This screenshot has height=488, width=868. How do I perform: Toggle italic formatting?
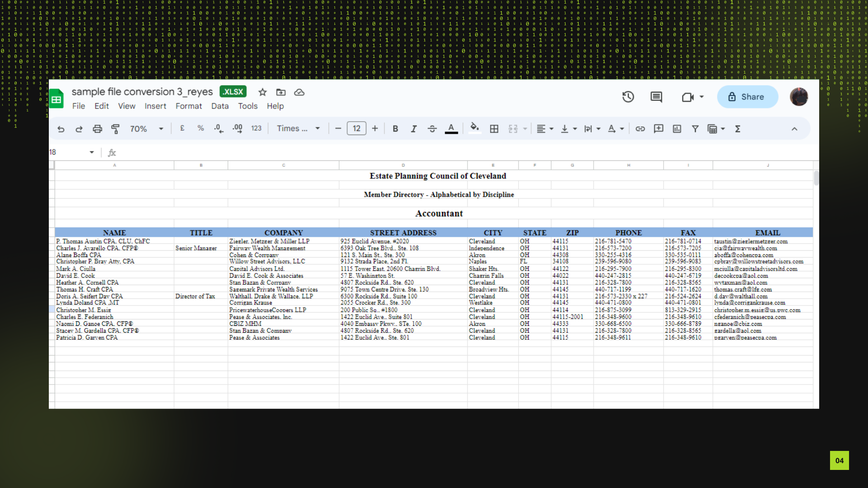coord(414,129)
